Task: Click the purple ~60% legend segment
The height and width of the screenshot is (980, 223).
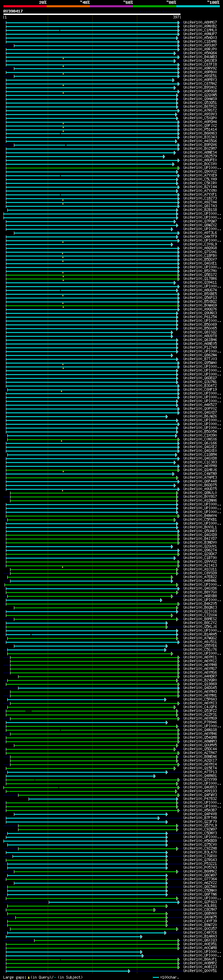Action: (111, 6)
